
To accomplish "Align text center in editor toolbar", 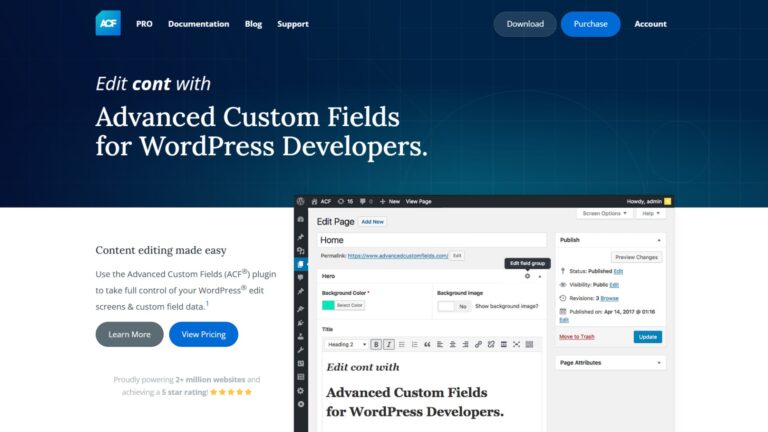I will 453,344.
